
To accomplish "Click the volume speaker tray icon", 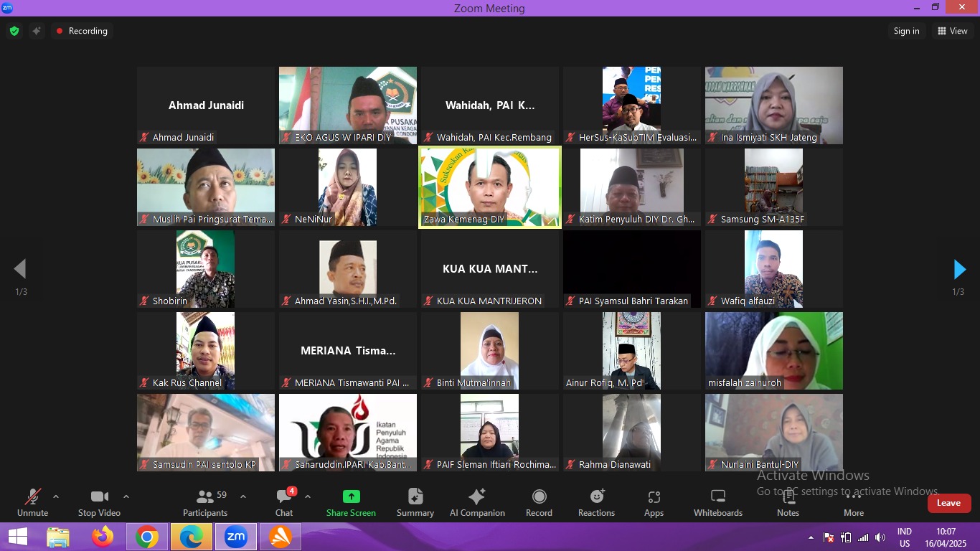I will 880,537.
